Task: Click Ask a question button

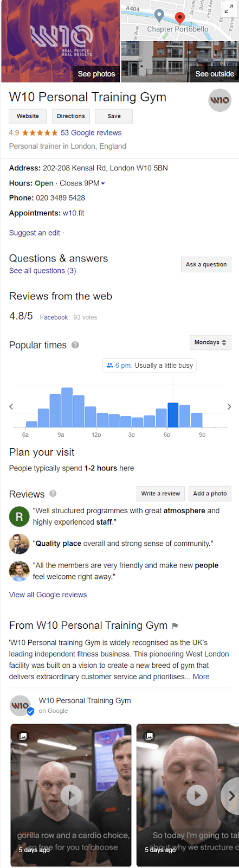Action: pos(206,264)
